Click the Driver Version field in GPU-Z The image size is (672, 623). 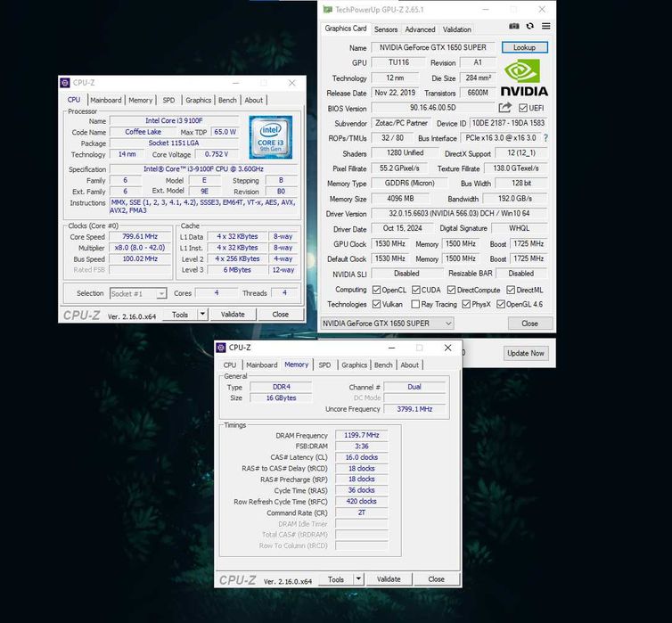pos(459,213)
